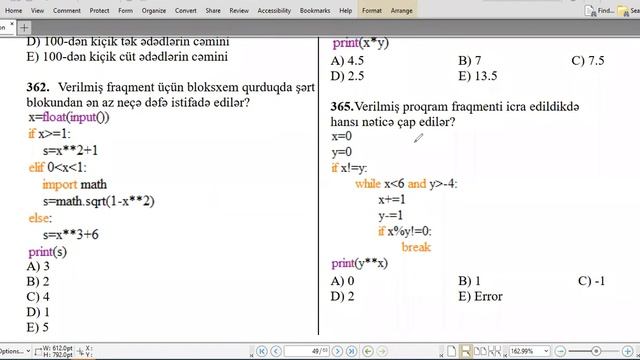Click answer 'C) 7.5'
640x360 pixels.
coord(588,61)
